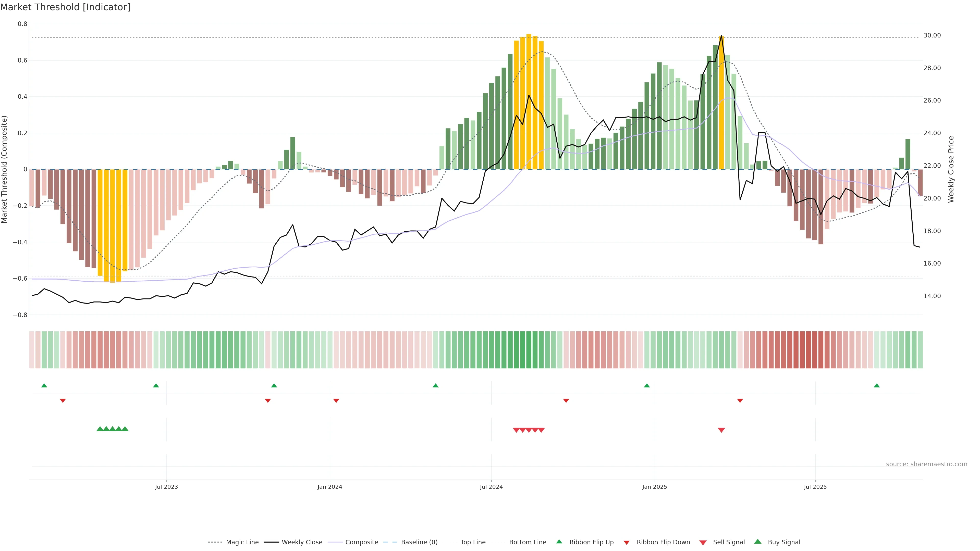This screenshot has height=551, width=980.
Task: Click the Top Line legend entry
Action: (473, 542)
